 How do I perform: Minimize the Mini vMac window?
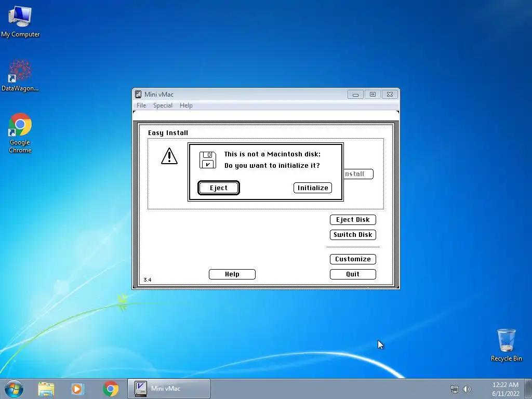pos(355,95)
